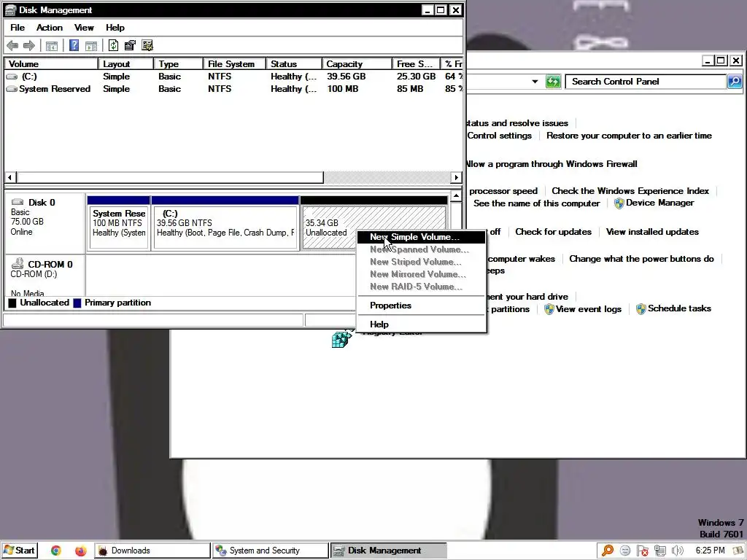Select Properties in the context menu
This screenshot has height=560, width=747.
(x=422, y=306)
